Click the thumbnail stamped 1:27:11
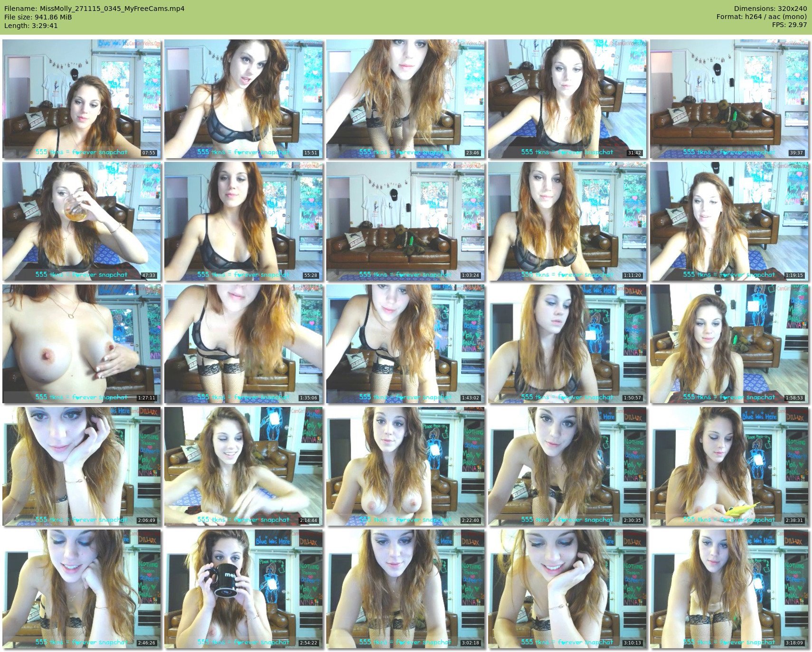The height and width of the screenshot is (652, 812). point(81,344)
